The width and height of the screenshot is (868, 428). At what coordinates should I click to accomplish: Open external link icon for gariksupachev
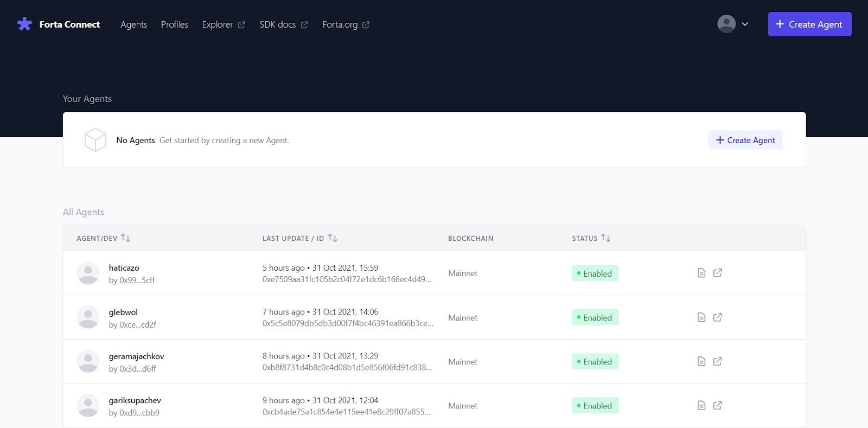718,405
